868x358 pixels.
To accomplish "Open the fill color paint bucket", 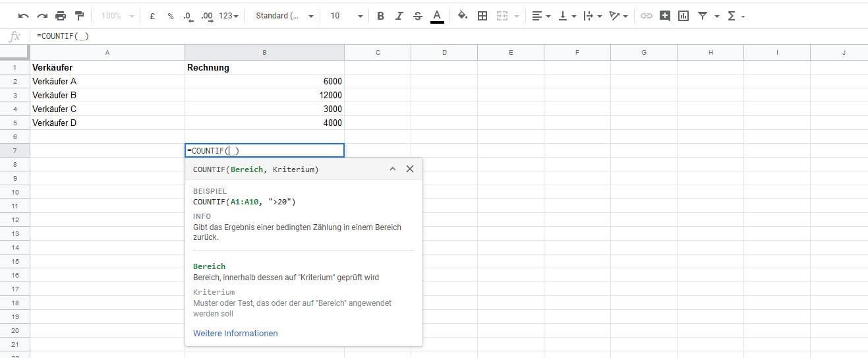I will [463, 16].
